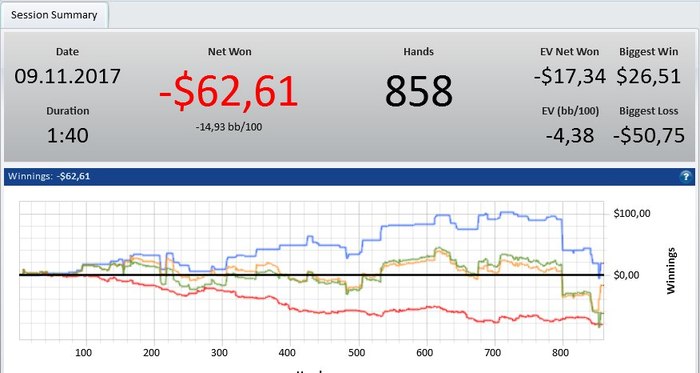This screenshot has height=373, width=700.
Task: Click the session duration 1:40
Action: point(68,135)
